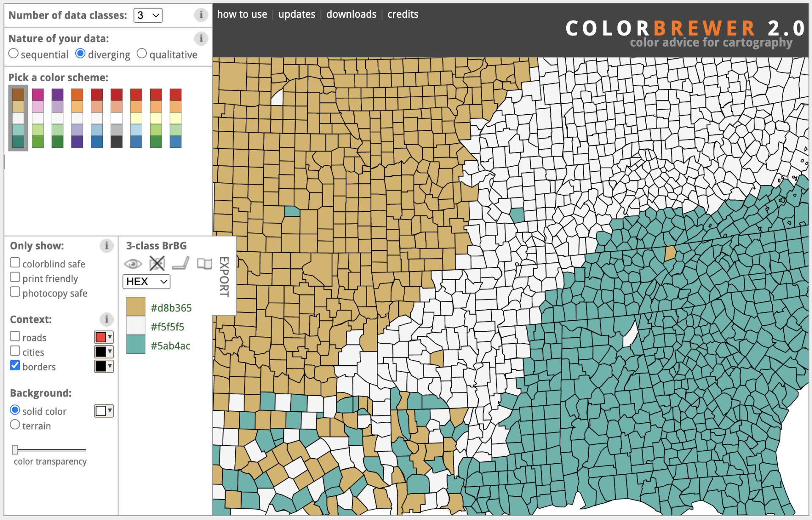Click the info icon next to Only show

pos(106,246)
